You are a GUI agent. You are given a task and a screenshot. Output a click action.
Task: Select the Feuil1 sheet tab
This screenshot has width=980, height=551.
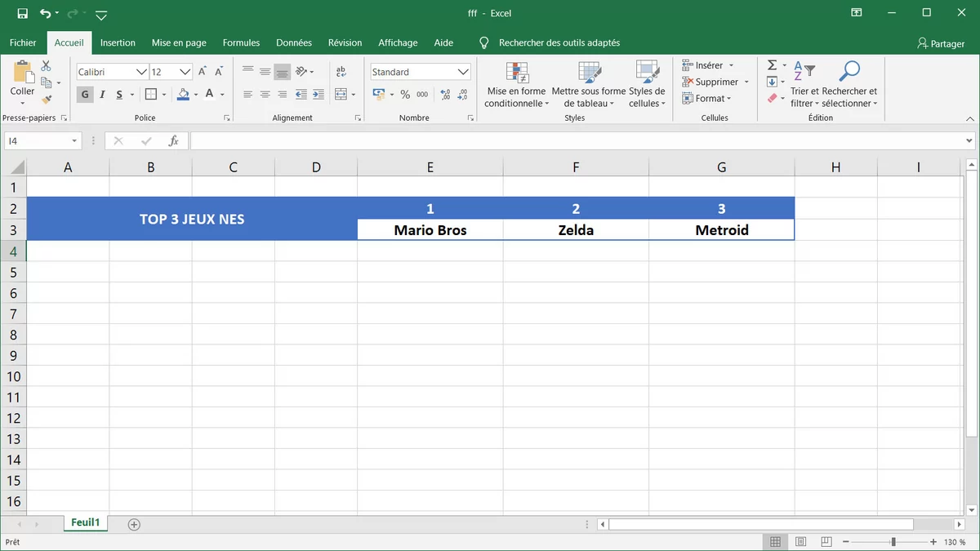coord(85,523)
